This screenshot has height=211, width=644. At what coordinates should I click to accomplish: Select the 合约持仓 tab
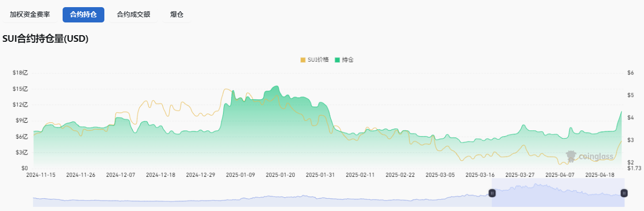pos(83,15)
